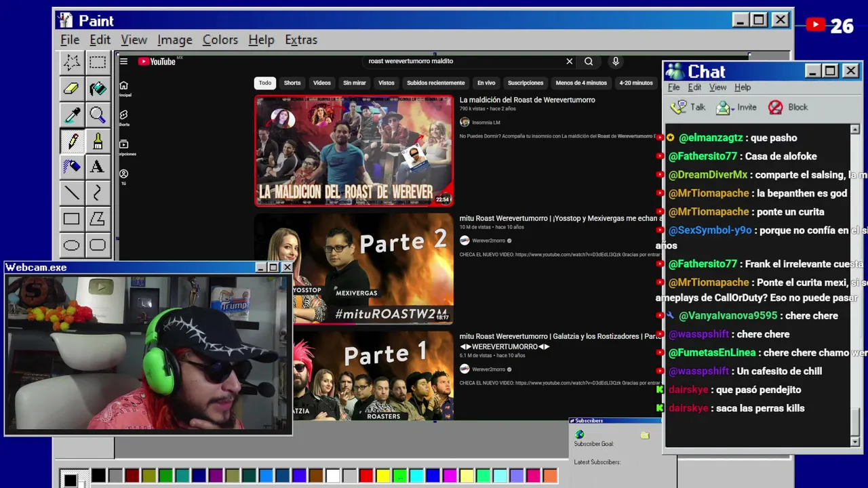
Task: Select the Rounded Rectangle tool
Action: [98, 245]
